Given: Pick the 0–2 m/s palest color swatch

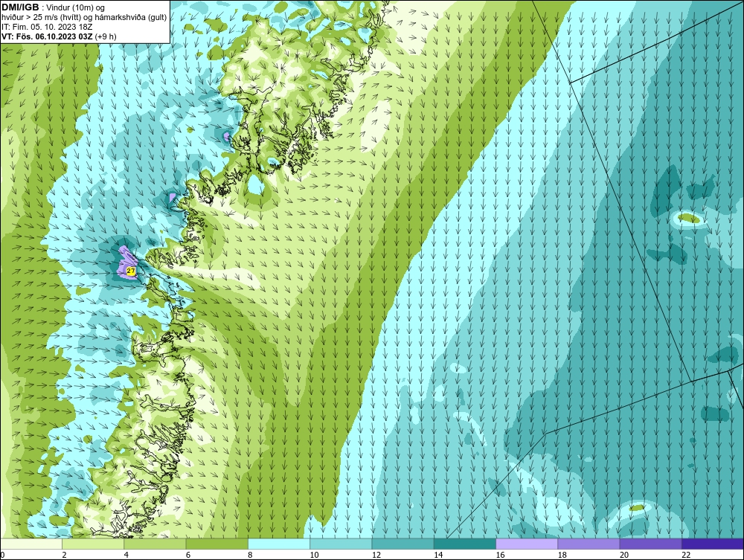Looking at the screenshot, I should tap(31, 544).
